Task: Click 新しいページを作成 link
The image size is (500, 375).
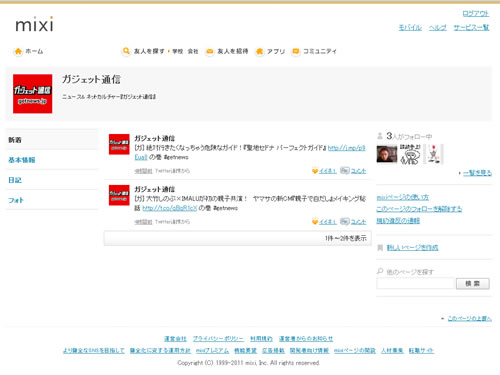Action: point(412,248)
